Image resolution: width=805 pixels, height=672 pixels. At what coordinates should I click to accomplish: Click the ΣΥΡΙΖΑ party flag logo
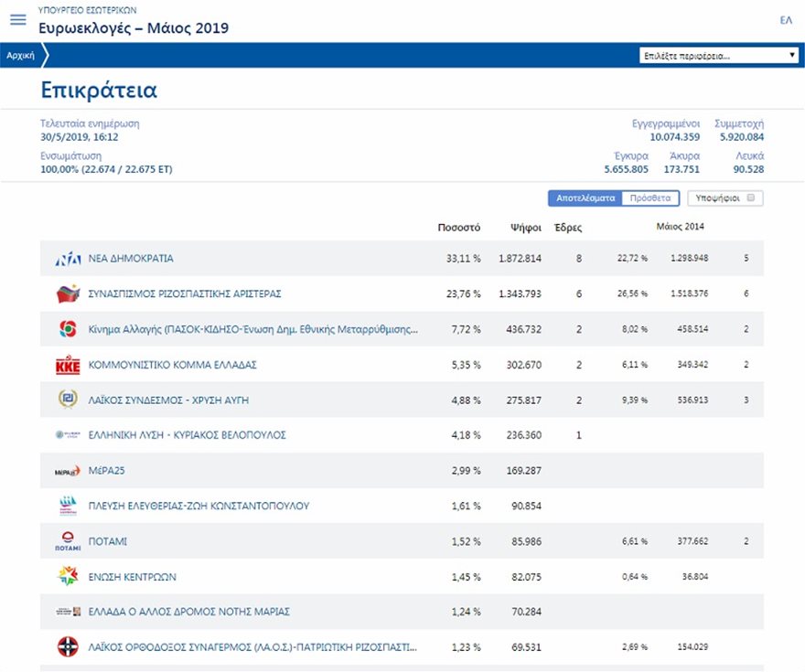(69, 294)
